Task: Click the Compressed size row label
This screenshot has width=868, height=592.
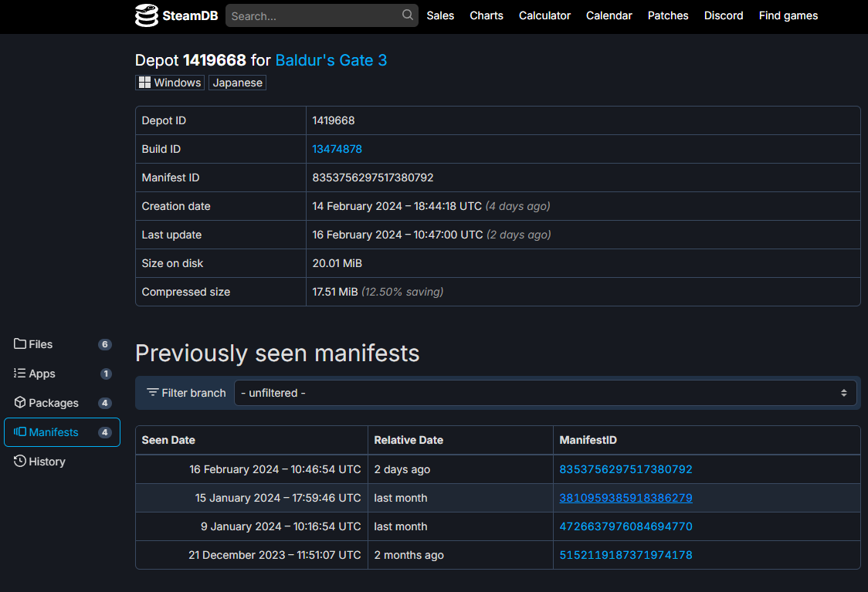Action: click(x=186, y=292)
